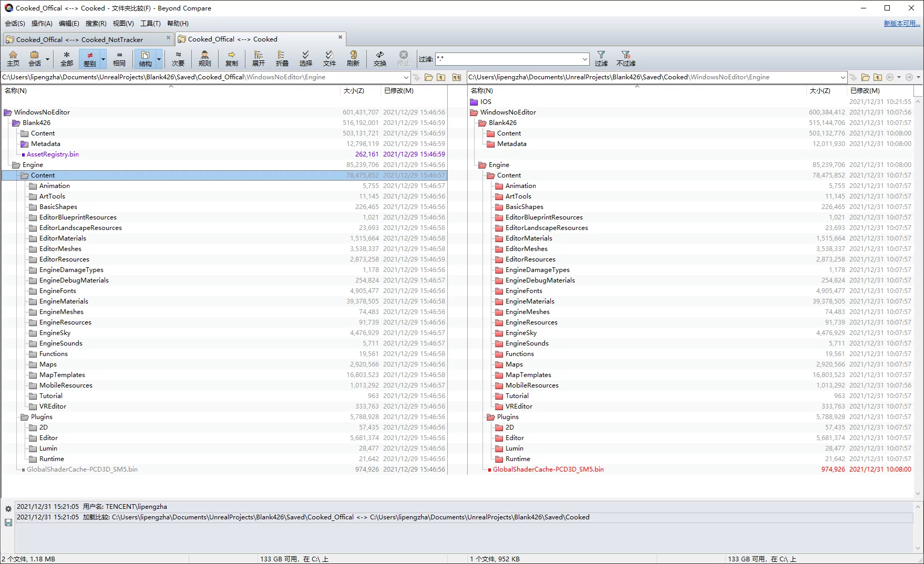The height and width of the screenshot is (564, 924).
Task: Toggle the 全部 (Show all) view filter
Action: point(67,58)
